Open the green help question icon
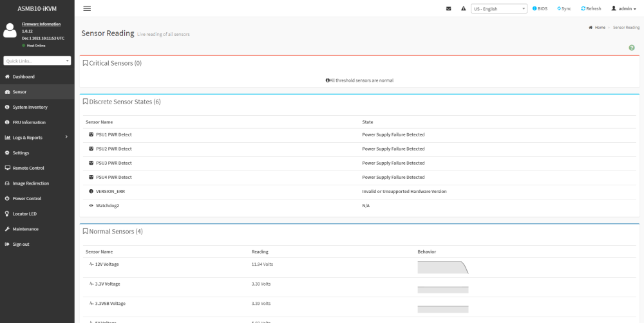Viewport: 644px width, 323px height. point(632,48)
